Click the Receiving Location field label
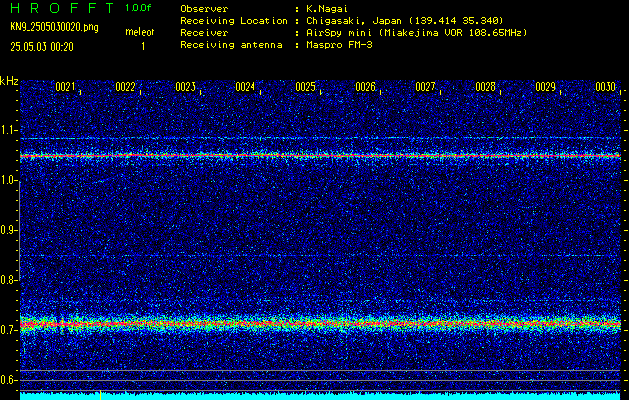 (234, 20)
